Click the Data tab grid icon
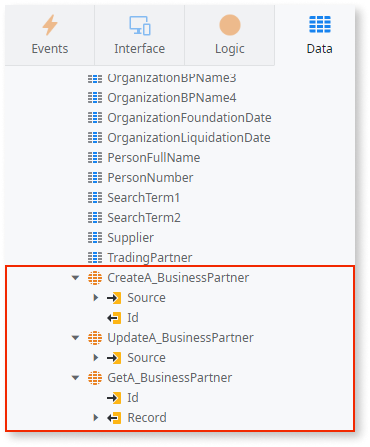 point(320,24)
